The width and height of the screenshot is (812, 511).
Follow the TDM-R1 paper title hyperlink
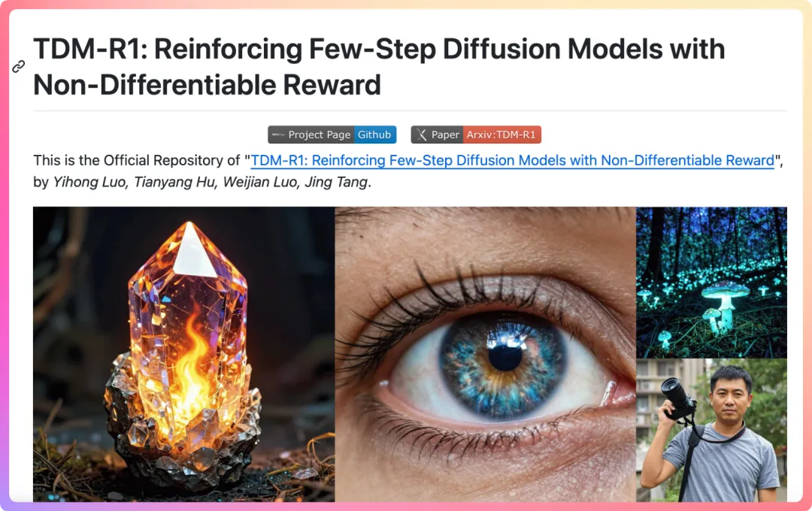[x=512, y=161]
